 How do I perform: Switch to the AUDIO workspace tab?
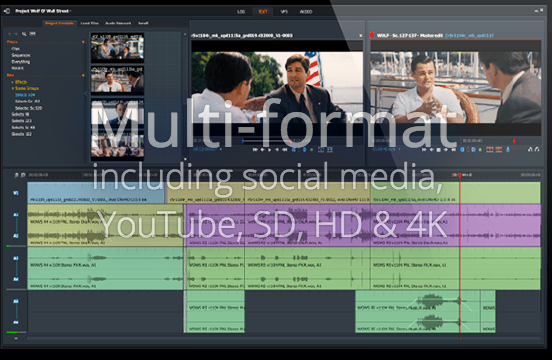click(x=306, y=12)
